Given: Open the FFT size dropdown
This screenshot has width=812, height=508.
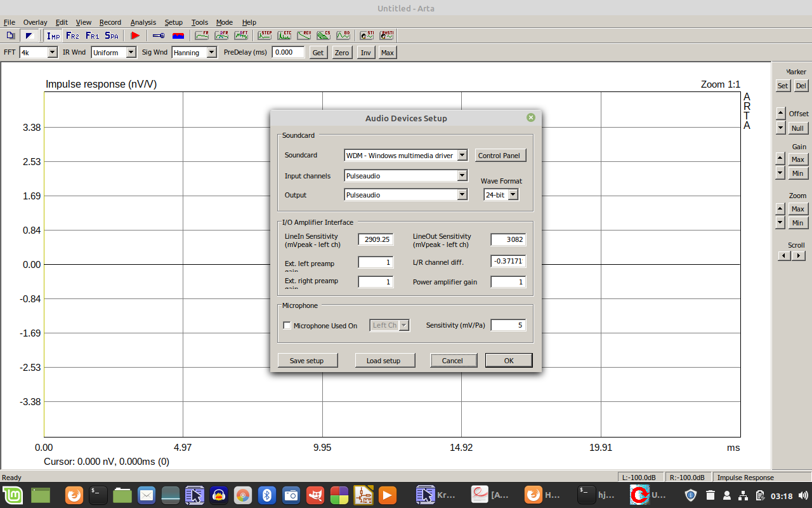Looking at the screenshot, I should tap(52, 53).
